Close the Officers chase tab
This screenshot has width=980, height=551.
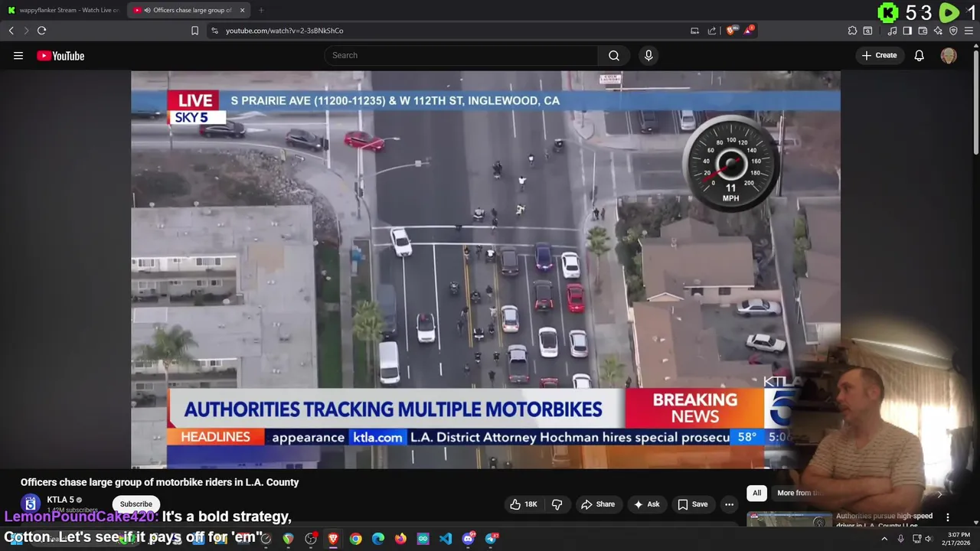click(242, 10)
